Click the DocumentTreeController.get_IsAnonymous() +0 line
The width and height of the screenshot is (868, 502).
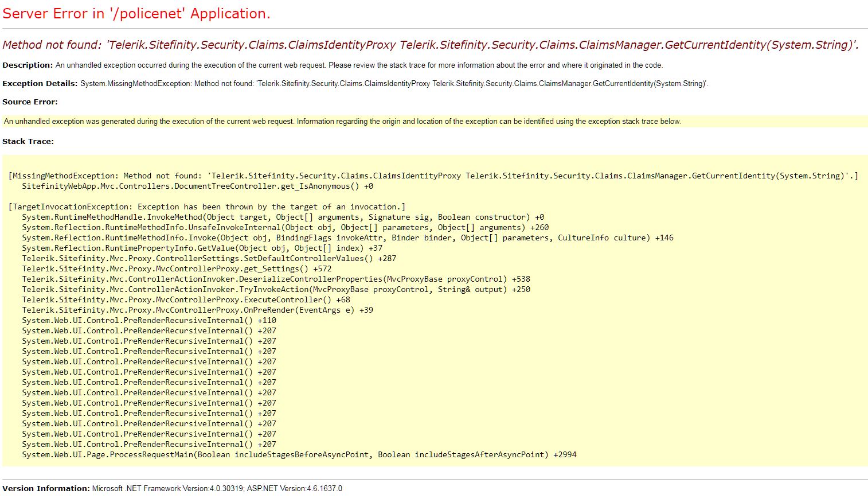tap(198, 186)
